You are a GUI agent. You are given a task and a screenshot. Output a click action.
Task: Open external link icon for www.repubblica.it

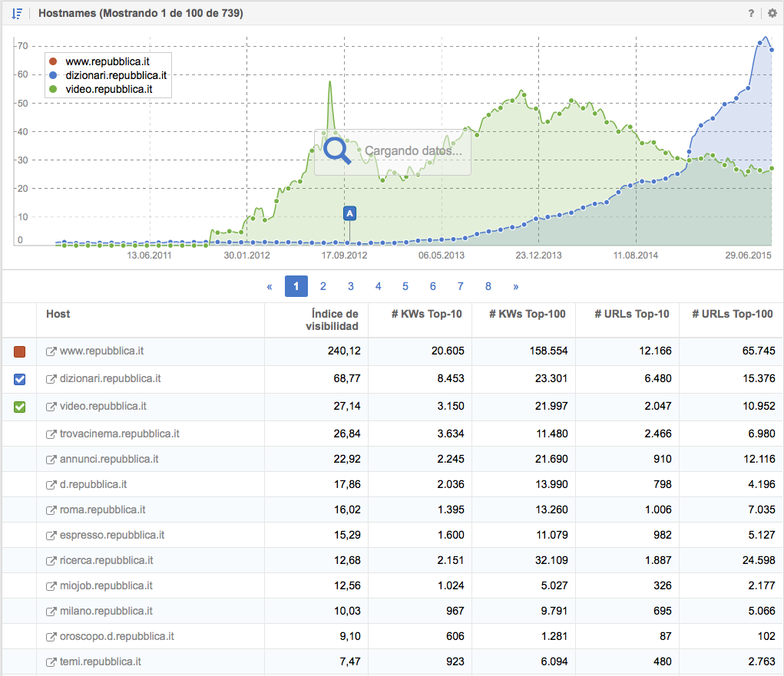click(51, 351)
